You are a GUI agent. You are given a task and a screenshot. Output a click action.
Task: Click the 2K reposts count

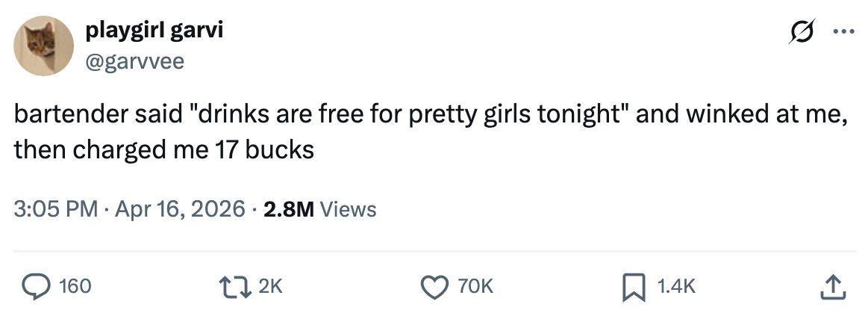click(270, 285)
